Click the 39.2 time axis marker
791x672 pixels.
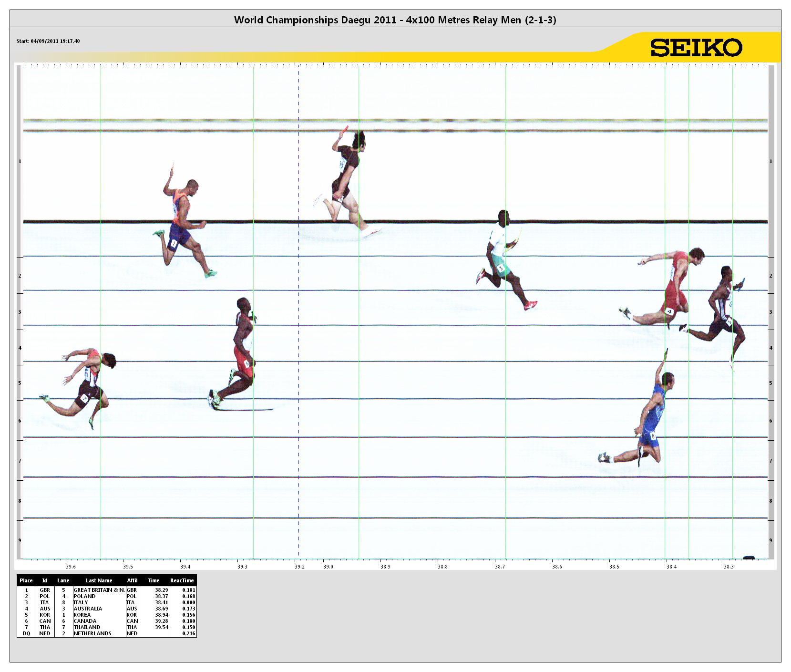tap(299, 567)
